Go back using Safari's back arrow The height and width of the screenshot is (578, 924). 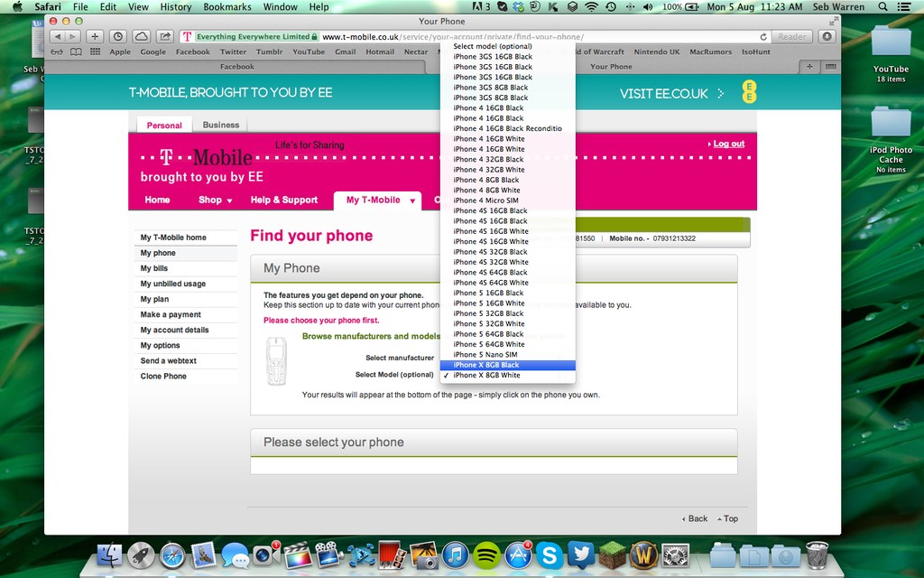(x=58, y=36)
